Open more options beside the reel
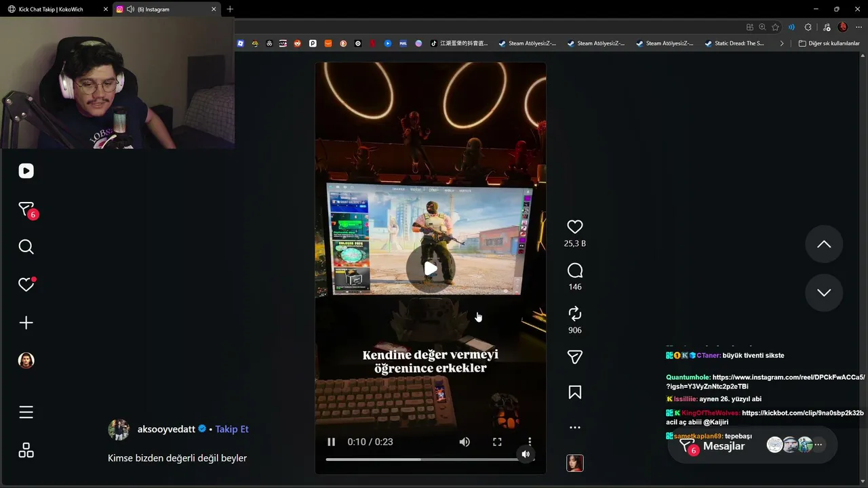Image resolution: width=868 pixels, height=488 pixels. (575, 428)
